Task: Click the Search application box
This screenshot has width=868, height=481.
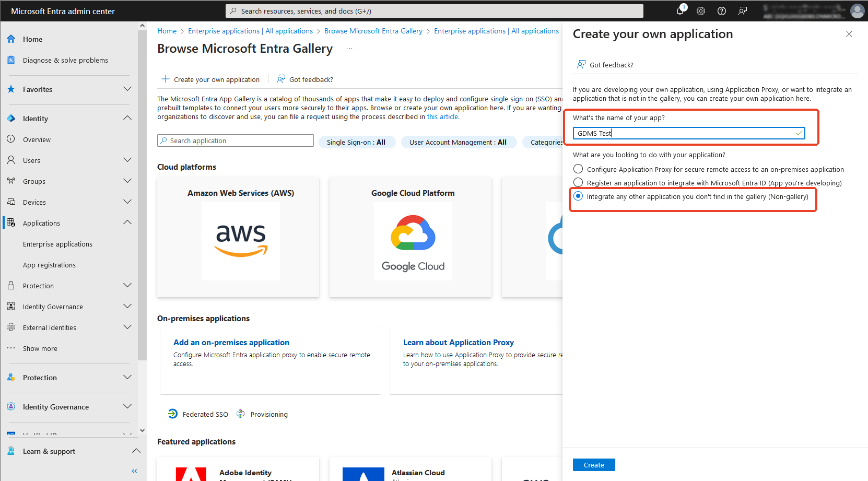Action: pos(236,140)
